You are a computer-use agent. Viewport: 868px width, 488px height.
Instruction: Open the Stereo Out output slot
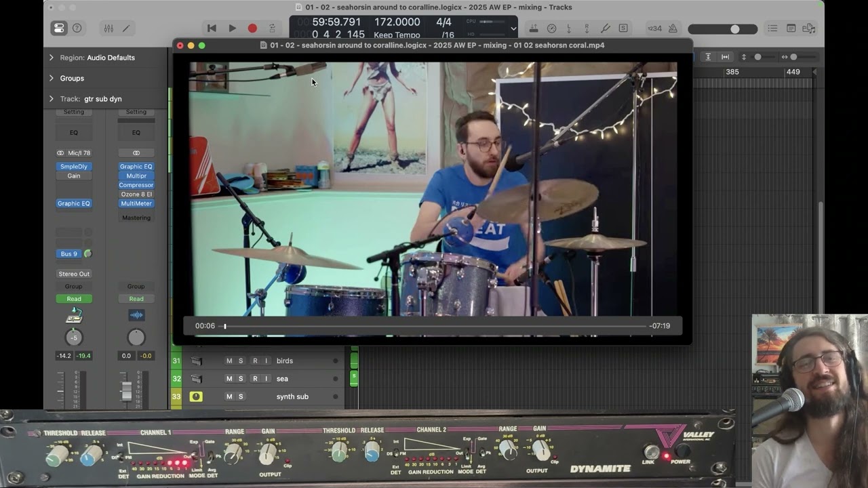(x=74, y=274)
